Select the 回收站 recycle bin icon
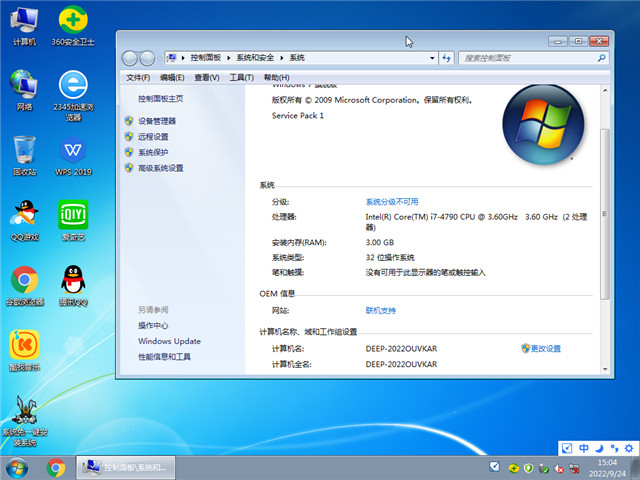This screenshot has height=480, width=640. [24, 156]
